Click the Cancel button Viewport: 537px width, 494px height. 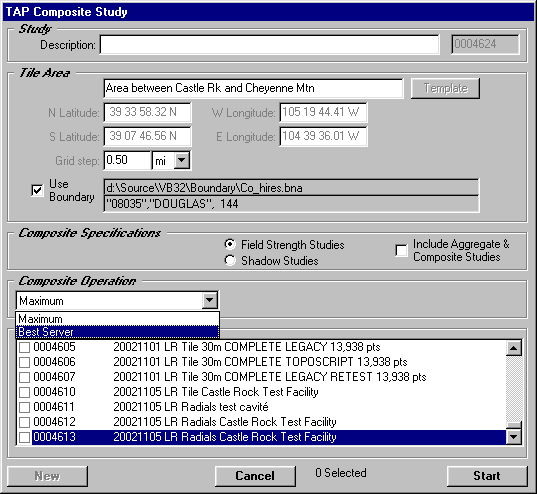(255, 476)
